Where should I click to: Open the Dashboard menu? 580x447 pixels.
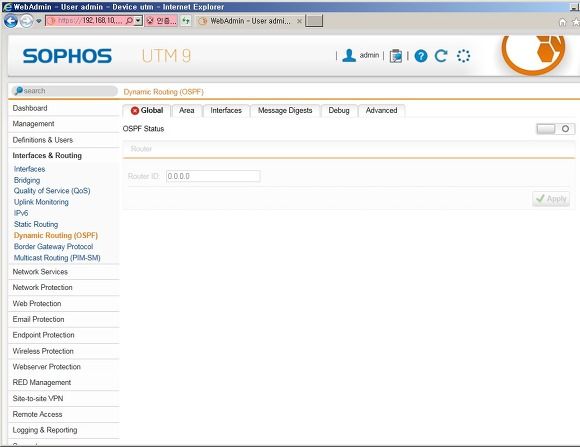tap(64, 108)
